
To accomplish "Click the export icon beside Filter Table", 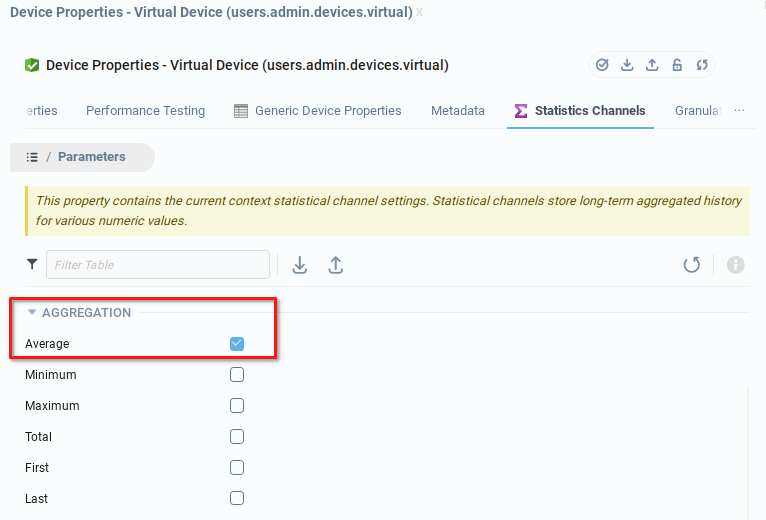I will tap(299, 265).
